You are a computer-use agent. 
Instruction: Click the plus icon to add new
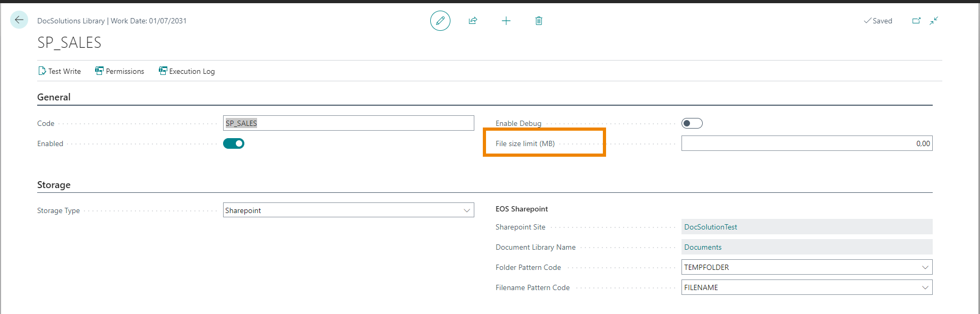[x=506, y=21]
